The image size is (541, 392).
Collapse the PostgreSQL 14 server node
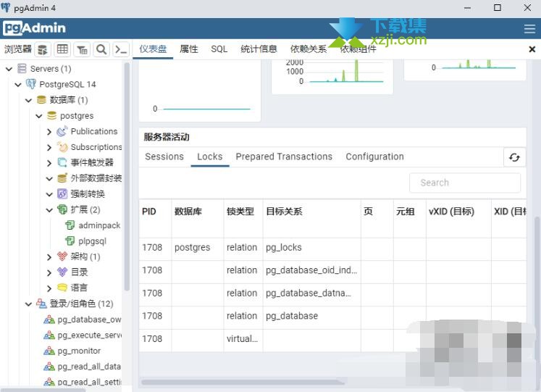pos(18,84)
